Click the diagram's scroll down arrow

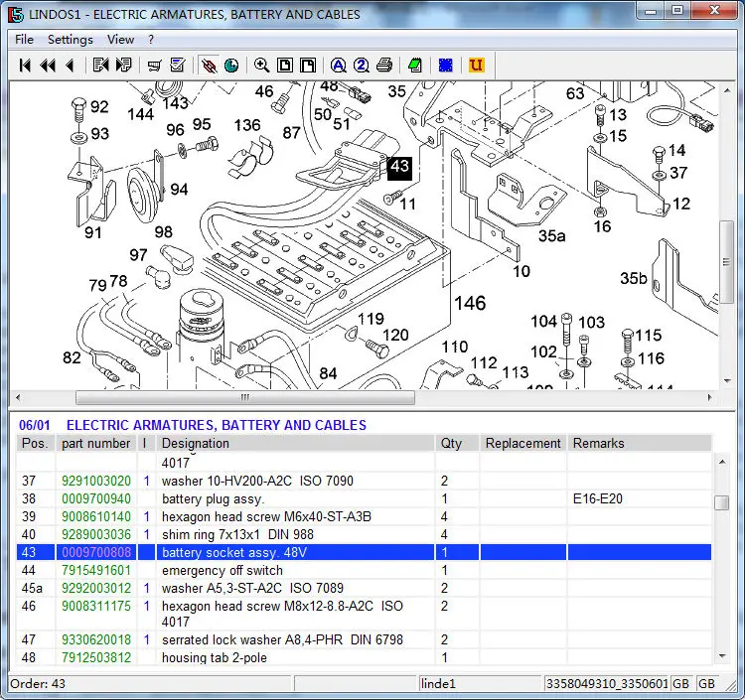point(727,381)
